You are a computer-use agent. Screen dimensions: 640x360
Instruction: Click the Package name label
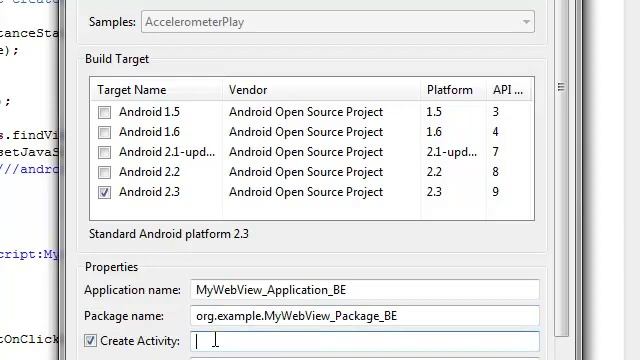[x=124, y=316]
